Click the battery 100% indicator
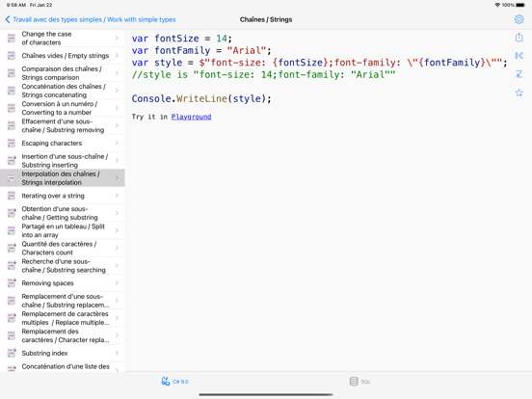 pos(514,5)
